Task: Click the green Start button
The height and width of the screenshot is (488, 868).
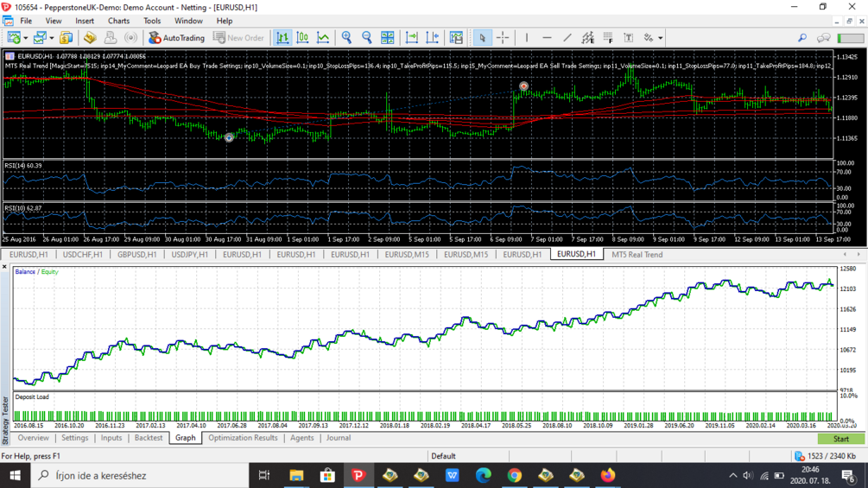Action: [841, 439]
